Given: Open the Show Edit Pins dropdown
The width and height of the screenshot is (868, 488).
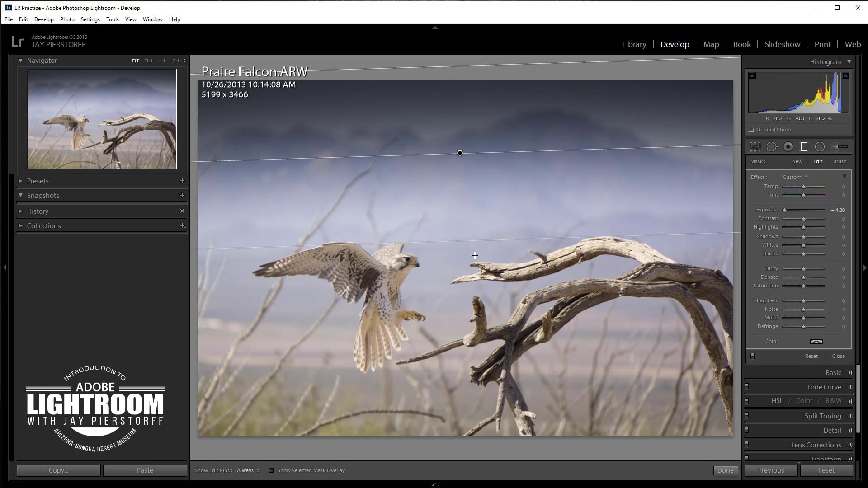Looking at the screenshot, I should 248,470.
